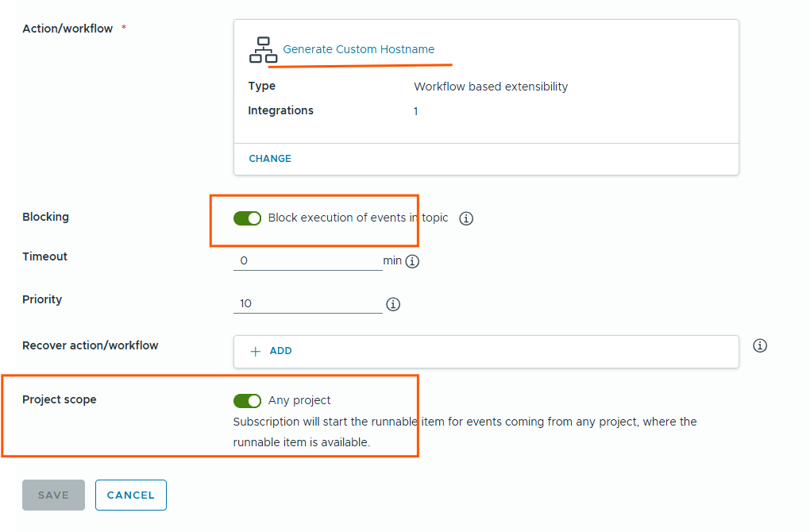Click the info icon beside Timeout min field
Image resolution: width=810 pixels, height=532 pixels.
click(412, 260)
